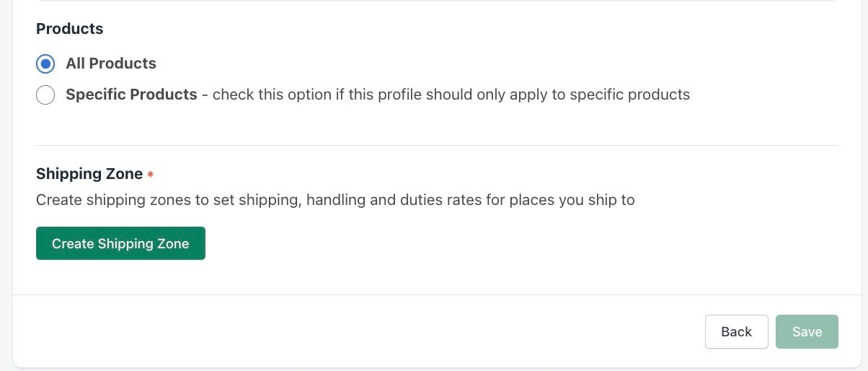Click the shipping zones description text

tap(335, 200)
